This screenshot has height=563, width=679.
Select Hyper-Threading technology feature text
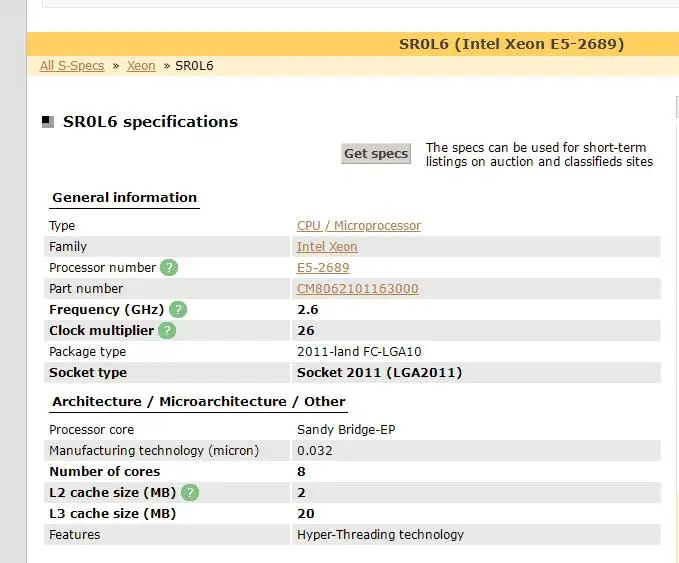pos(380,534)
